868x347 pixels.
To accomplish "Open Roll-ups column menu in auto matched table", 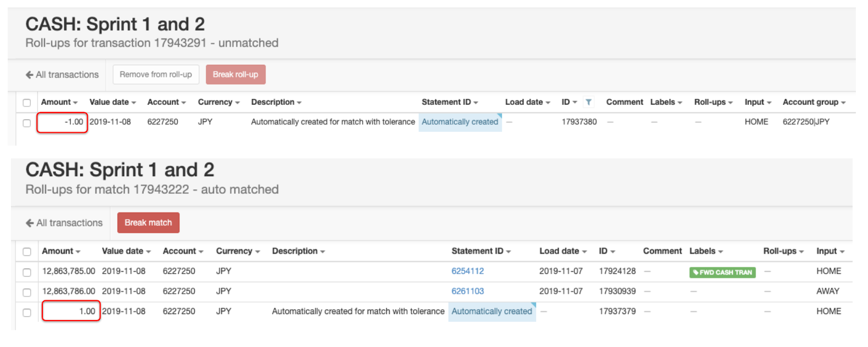I will click(x=784, y=251).
